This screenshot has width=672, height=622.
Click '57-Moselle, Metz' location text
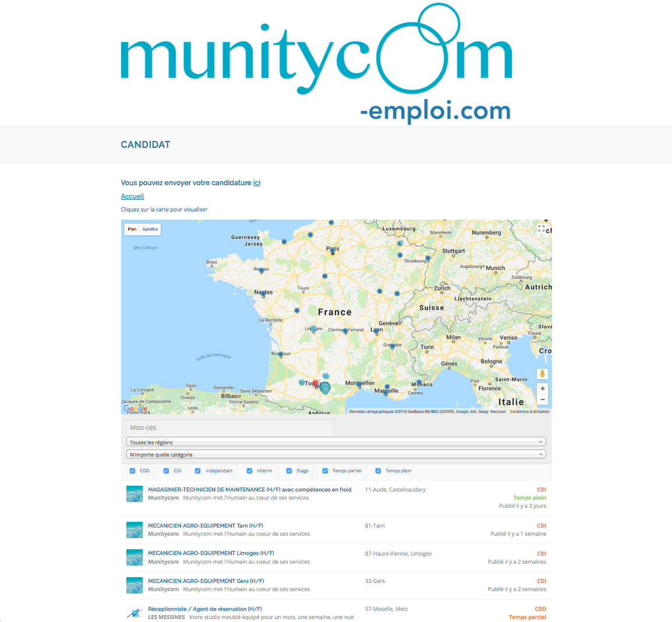coord(386,609)
